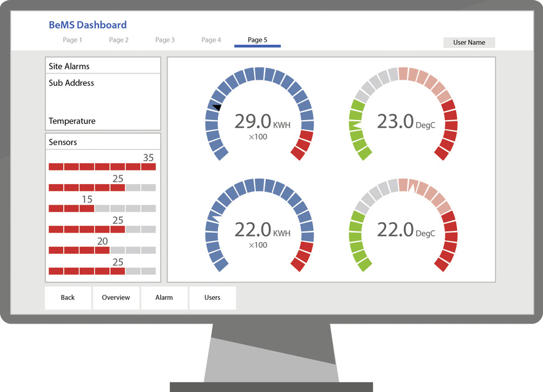Open the Overview button
The image size is (543, 392).
116,297
